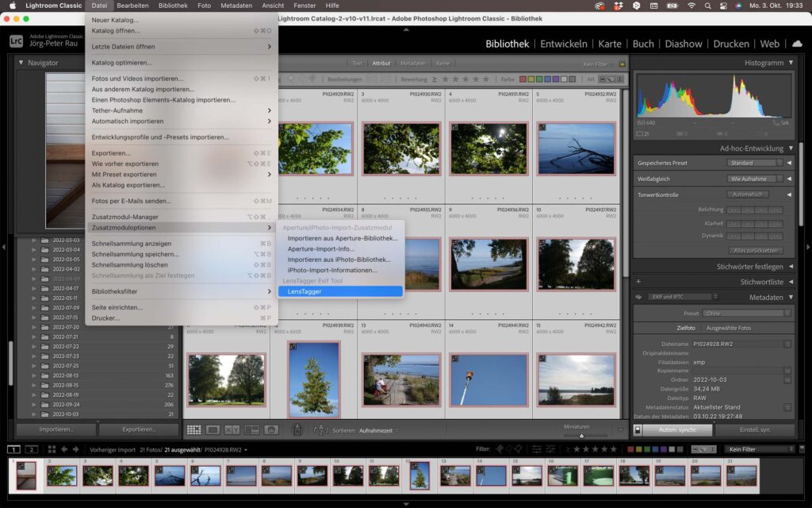The height and width of the screenshot is (508, 812).
Task: Switch to the Entwickeln module
Action: coord(564,44)
